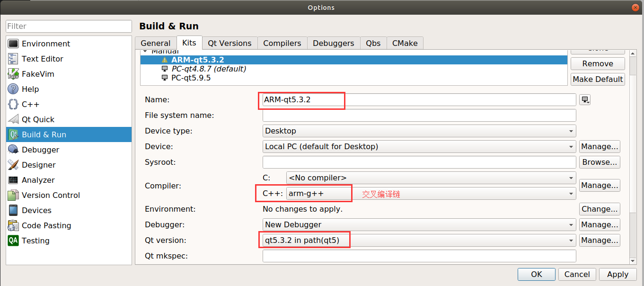Select the C++ braces icon
This screenshot has height=286, width=644.
click(x=13, y=104)
